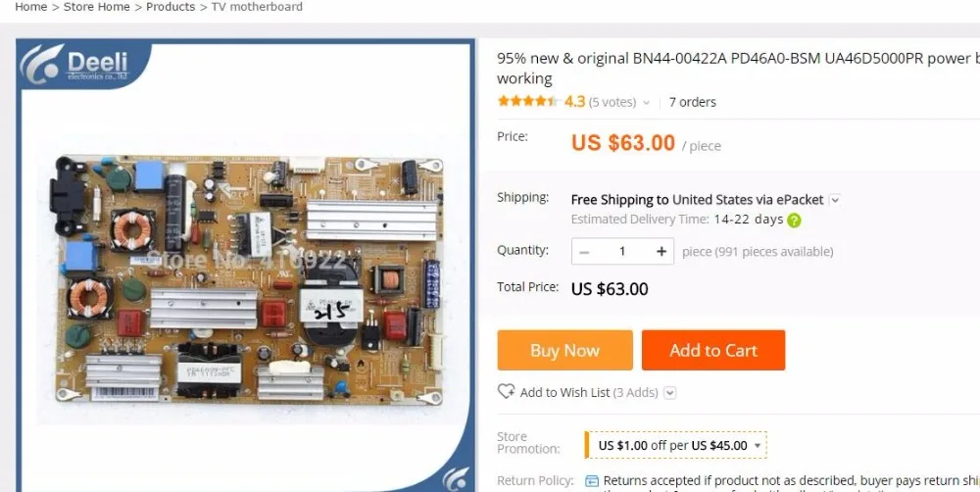
Task: Click the Add to Cart button
Action: click(x=713, y=350)
